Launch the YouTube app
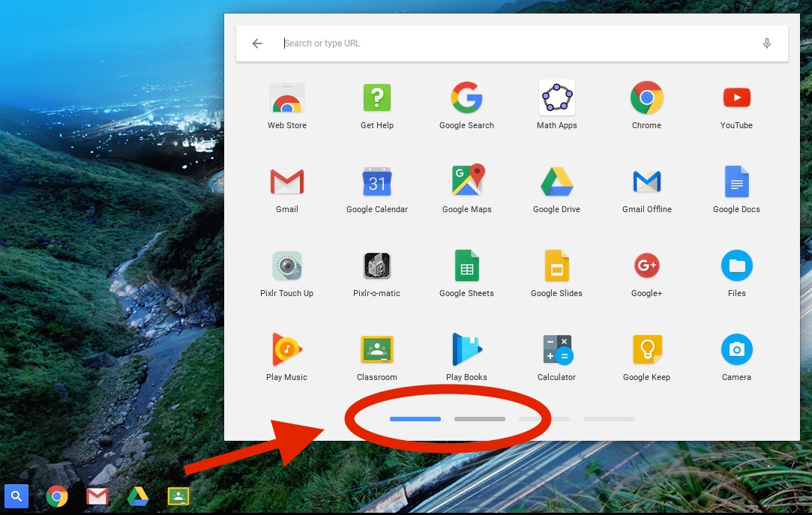The height and width of the screenshot is (515, 812). click(x=736, y=97)
